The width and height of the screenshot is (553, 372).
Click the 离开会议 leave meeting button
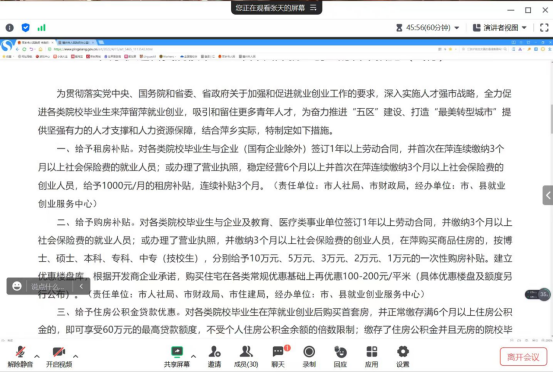(523, 357)
